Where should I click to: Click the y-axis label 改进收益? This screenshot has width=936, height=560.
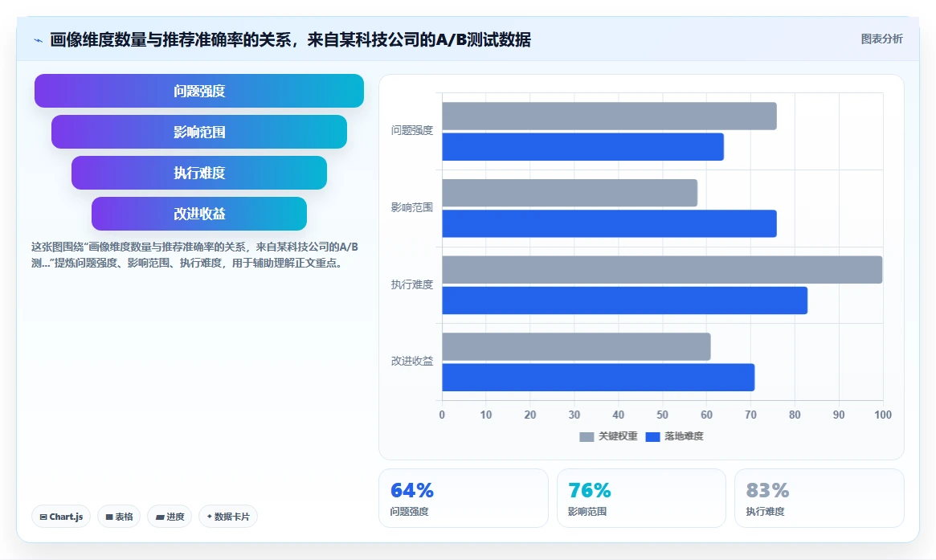412,361
